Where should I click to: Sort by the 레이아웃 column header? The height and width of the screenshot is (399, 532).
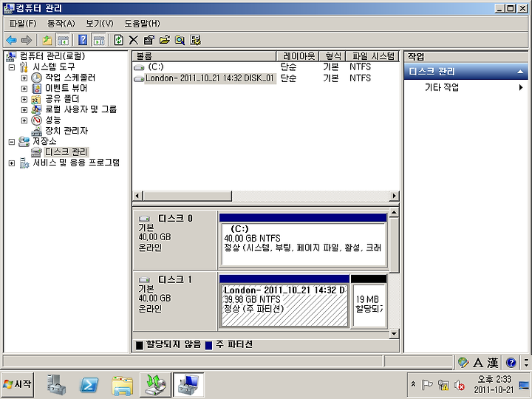click(x=299, y=56)
